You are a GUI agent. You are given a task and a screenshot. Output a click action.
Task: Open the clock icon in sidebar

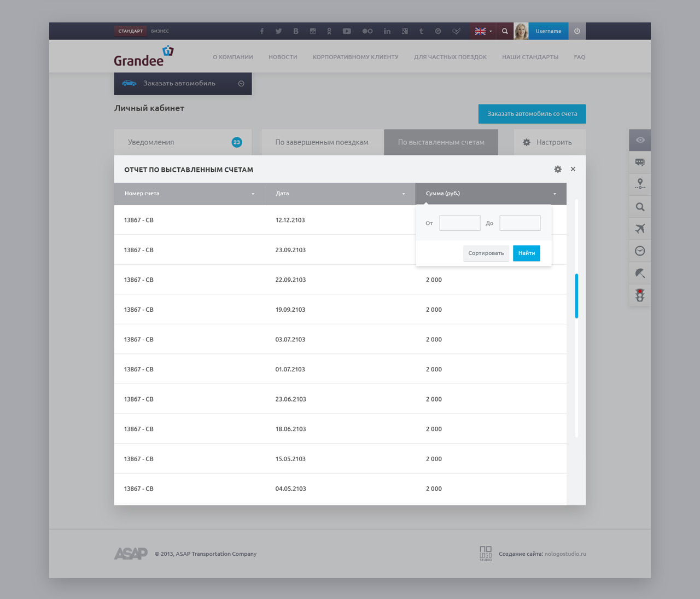[x=640, y=251]
